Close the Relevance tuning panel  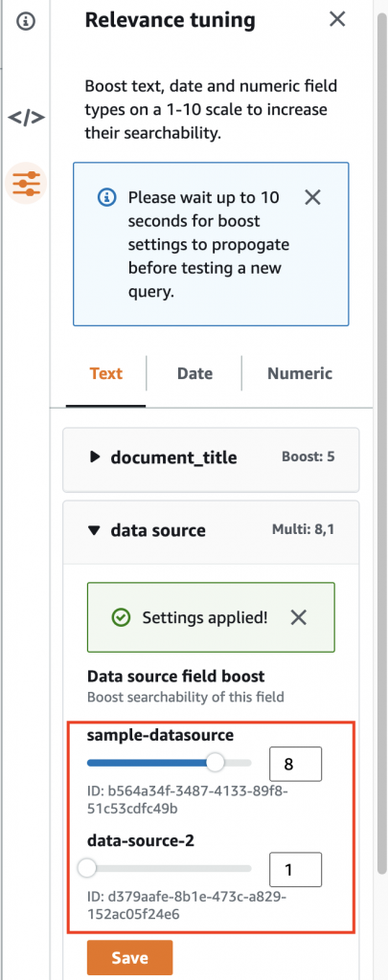(x=337, y=19)
